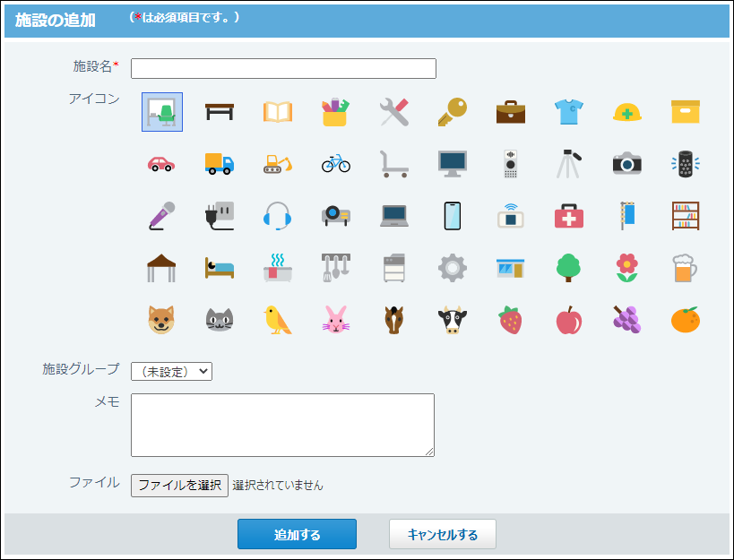
Task: Click the ファイルを選択 button
Action: click(x=180, y=485)
